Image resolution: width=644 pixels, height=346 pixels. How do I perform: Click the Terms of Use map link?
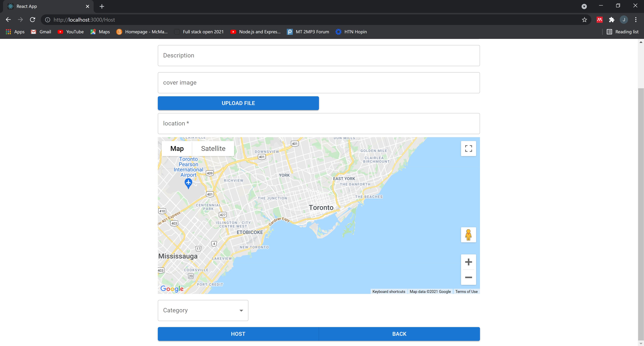point(466,291)
